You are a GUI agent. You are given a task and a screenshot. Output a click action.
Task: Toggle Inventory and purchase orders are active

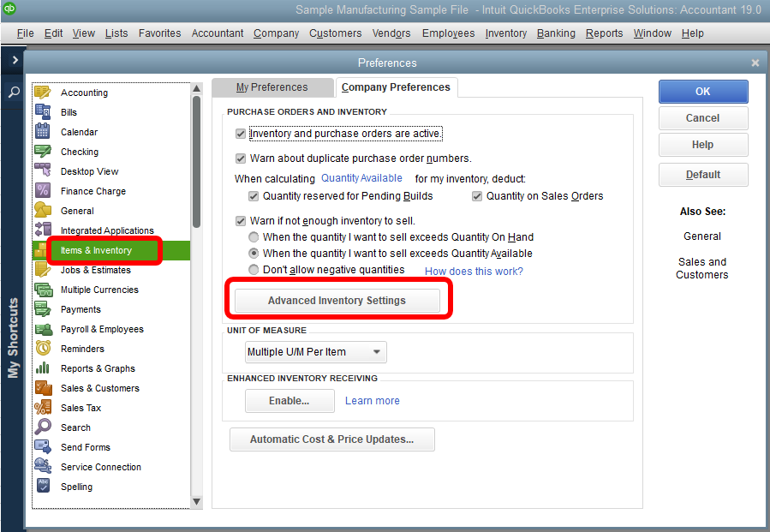coord(241,134)
